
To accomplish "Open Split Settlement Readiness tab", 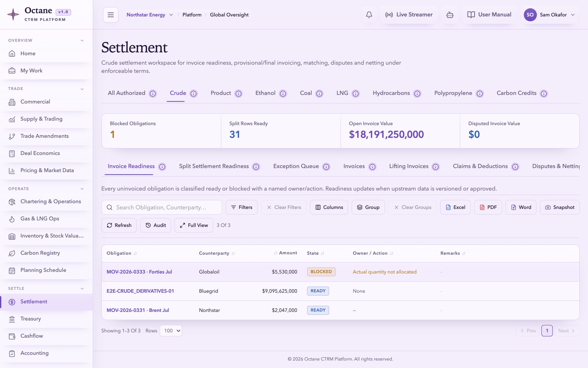I will [x=214, y=166].
